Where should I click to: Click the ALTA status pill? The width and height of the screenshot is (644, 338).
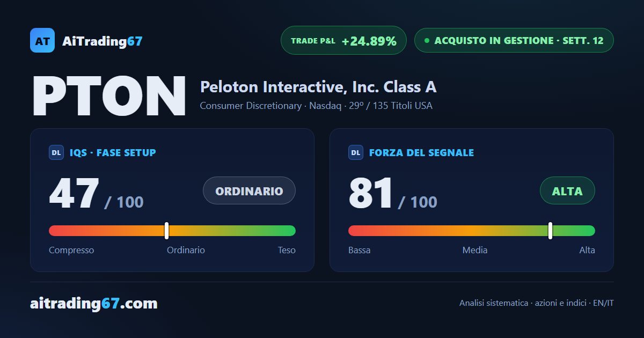coord(567,190)
